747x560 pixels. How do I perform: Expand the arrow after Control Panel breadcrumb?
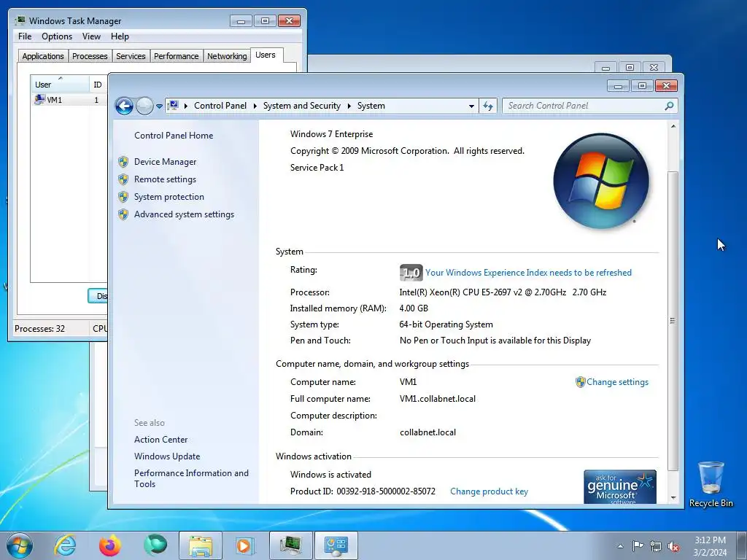pyautogui.click(x=255, y=106)
